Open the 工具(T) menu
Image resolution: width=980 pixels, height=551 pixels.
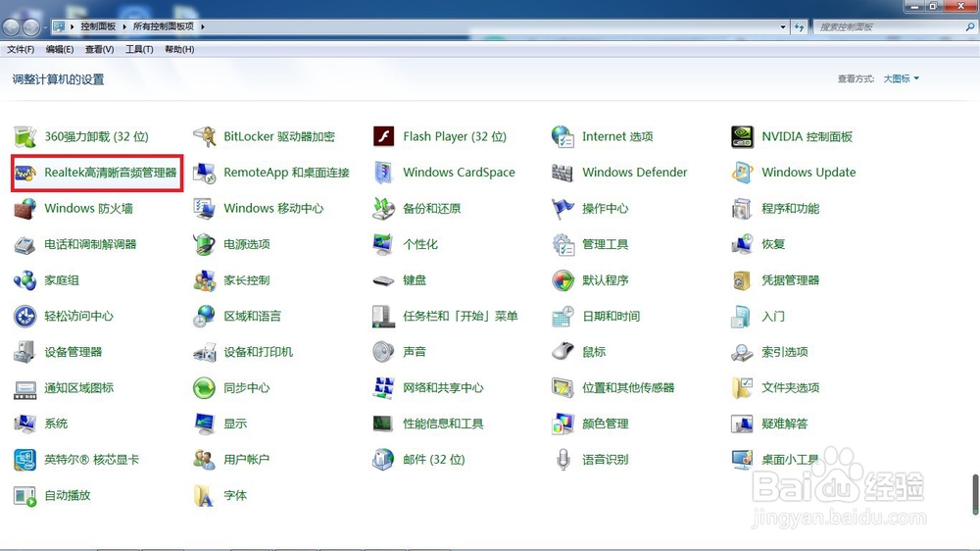pos(139,49)
